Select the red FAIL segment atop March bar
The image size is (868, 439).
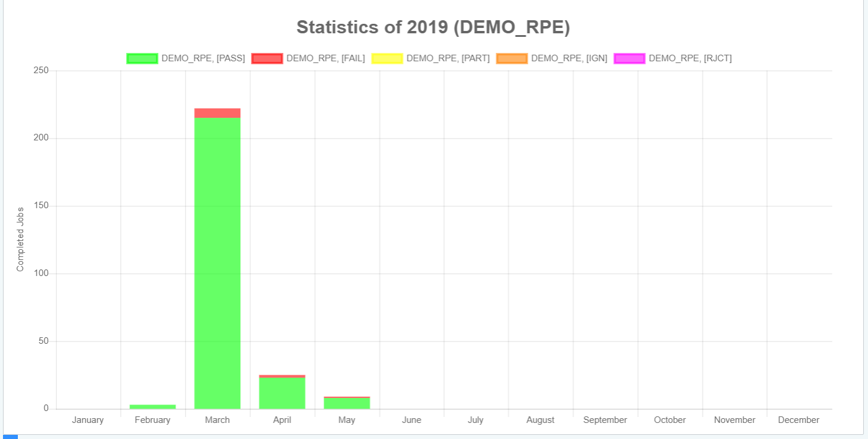[217, 113]
